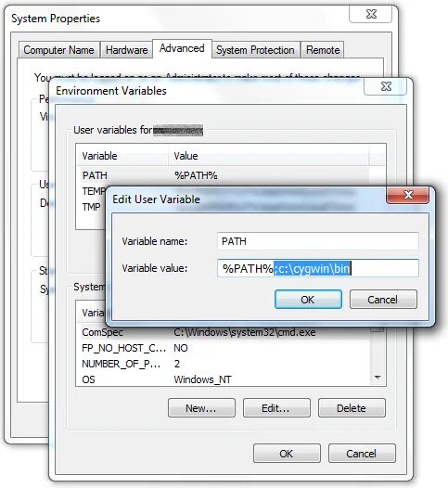Click New... under system variables
This screenshot has width=448, height=488.
(201, 408)
